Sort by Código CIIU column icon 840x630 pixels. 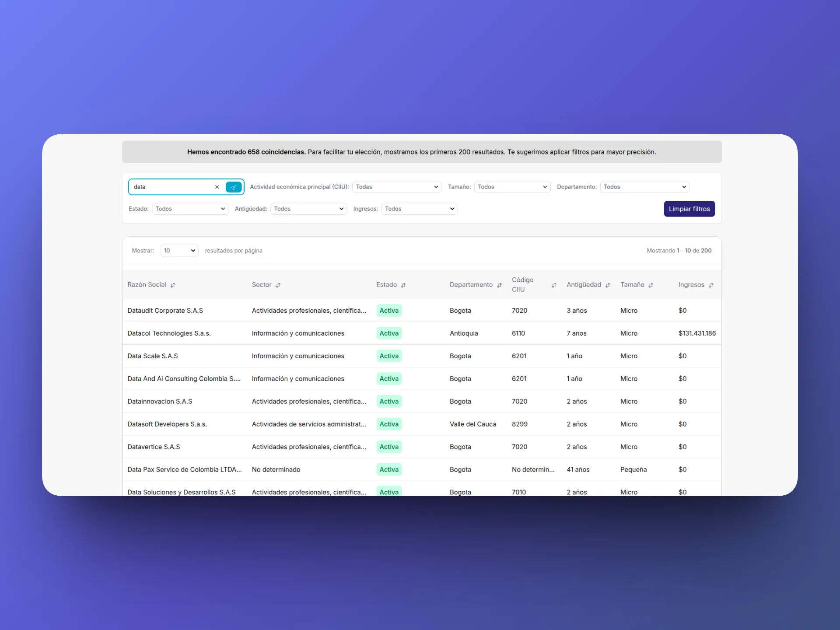[554, 285]
